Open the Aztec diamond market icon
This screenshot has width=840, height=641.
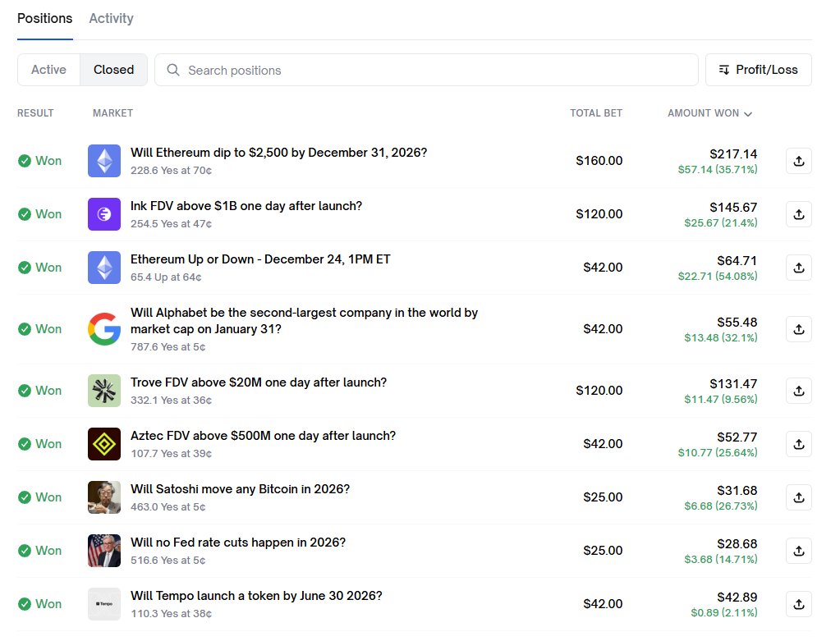click(x=104, y=444)
